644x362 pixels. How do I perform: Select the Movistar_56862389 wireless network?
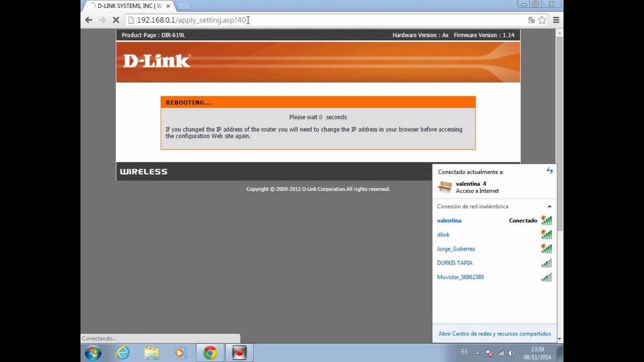click(x=495, y=277)
